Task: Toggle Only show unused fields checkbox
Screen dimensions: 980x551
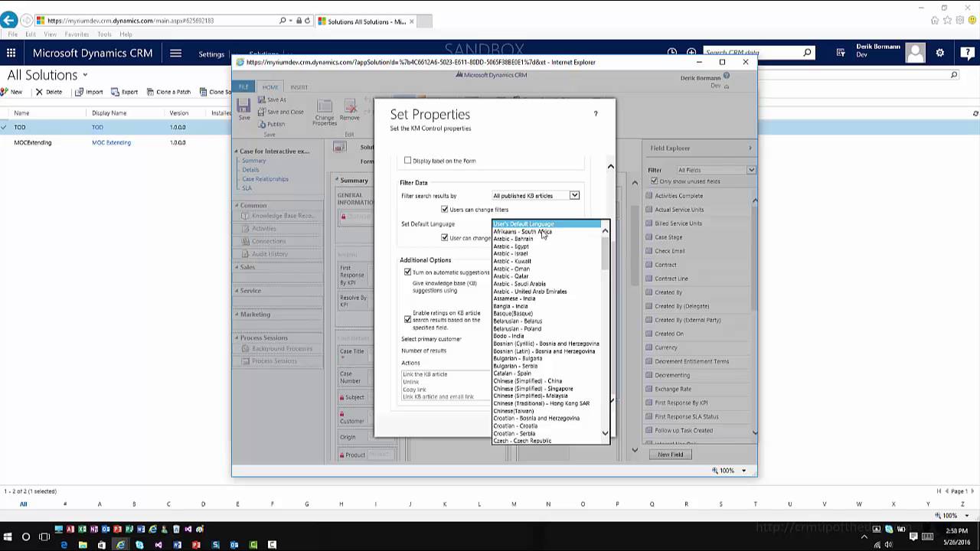Action: tap(654, 181)
